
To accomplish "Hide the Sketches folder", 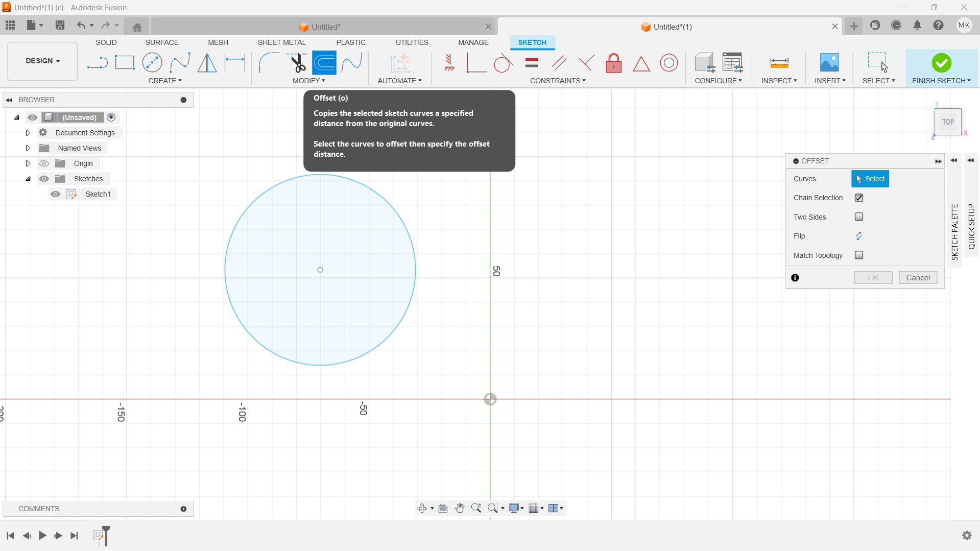I will point(44,179).
